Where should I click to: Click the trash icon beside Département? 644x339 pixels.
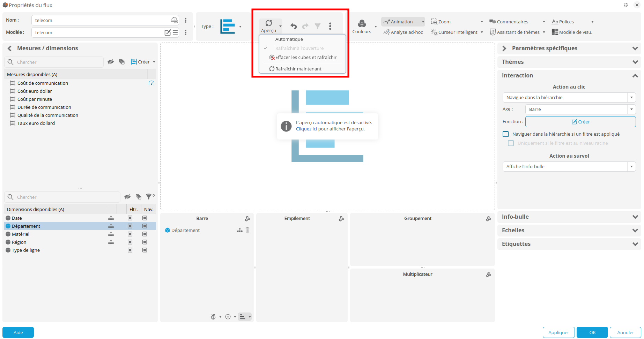(247, 230)
